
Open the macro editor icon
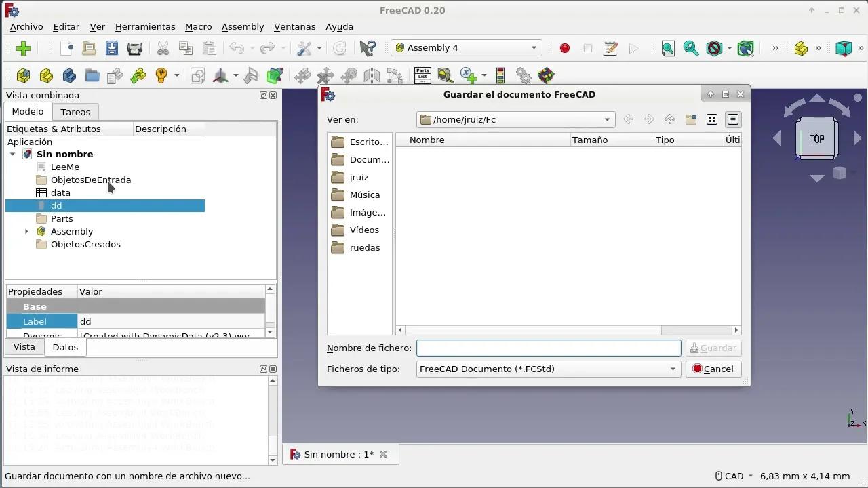(610, 48)
